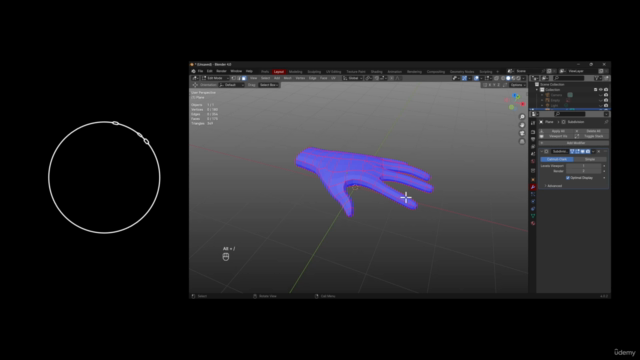
Task: Open the Face menu
Action: click(x=324, y=78)
